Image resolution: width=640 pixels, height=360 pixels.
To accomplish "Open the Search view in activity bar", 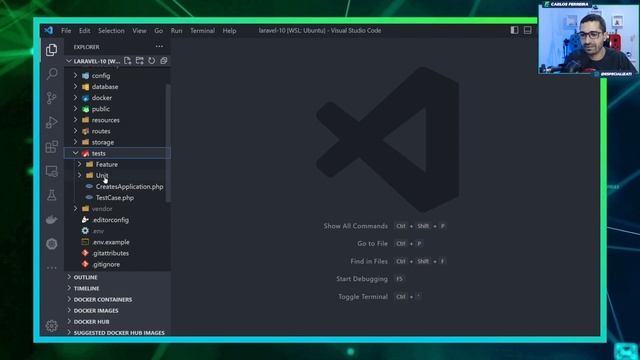I will (51, 74).
